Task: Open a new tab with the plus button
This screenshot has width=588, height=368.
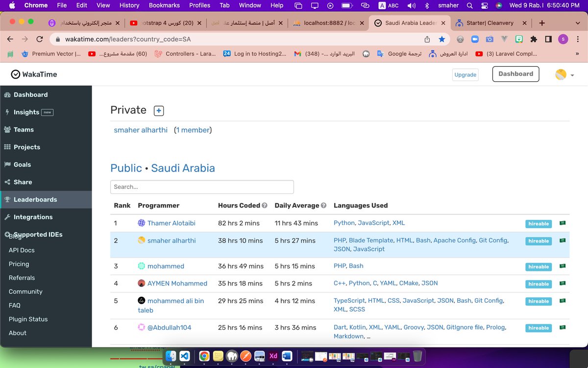Action: 542,23
